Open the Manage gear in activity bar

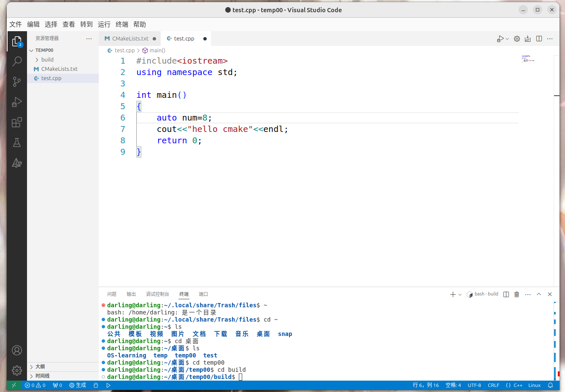click(17, 371)
